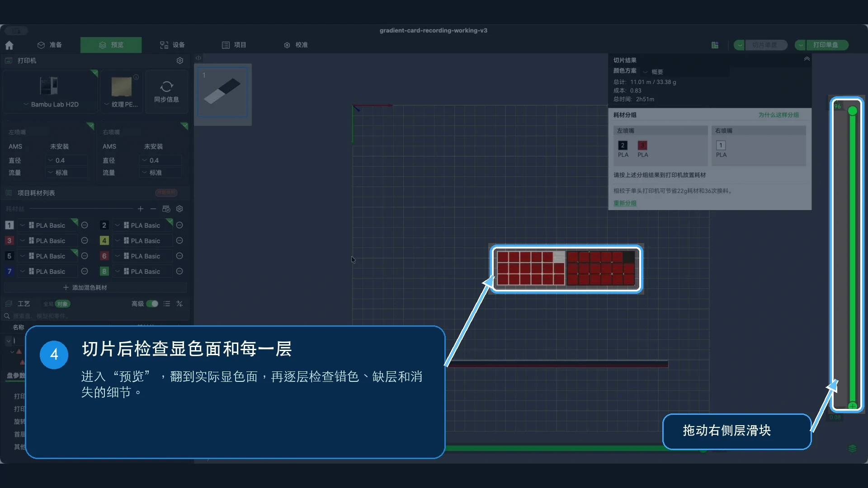
Task: Add a filament with plus icon
Action: [x=141, y=209]
